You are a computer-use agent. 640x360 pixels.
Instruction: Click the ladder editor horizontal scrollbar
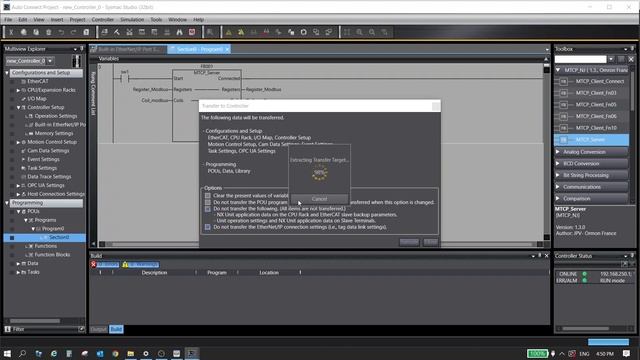pos(320,244)
